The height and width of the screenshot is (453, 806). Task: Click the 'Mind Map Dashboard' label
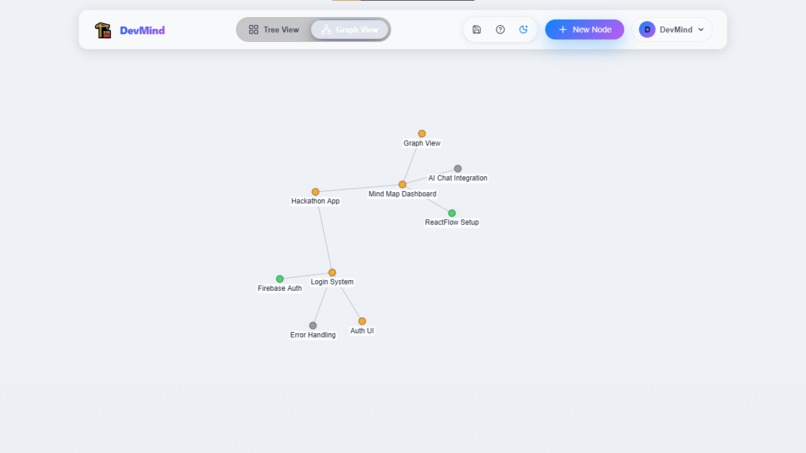[x=402, y=194]
